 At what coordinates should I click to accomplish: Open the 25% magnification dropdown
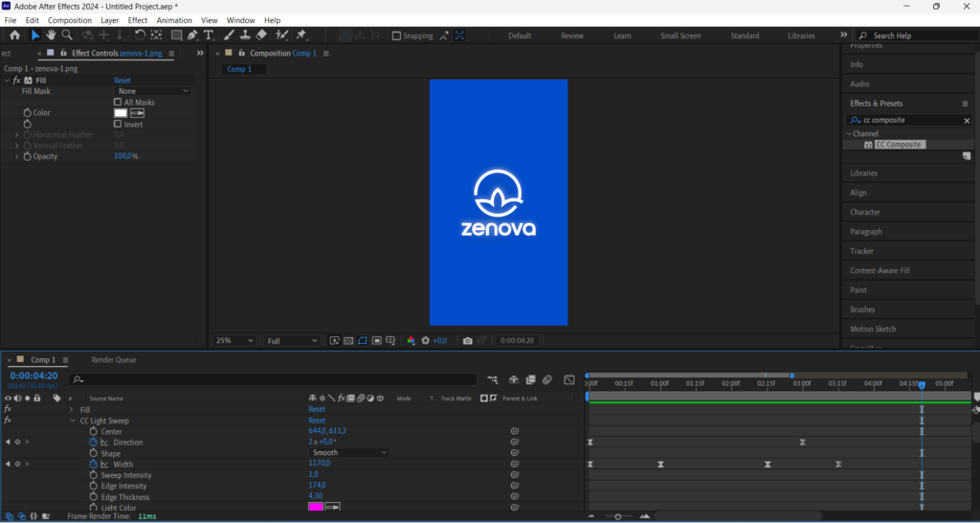tap(234, 341)
